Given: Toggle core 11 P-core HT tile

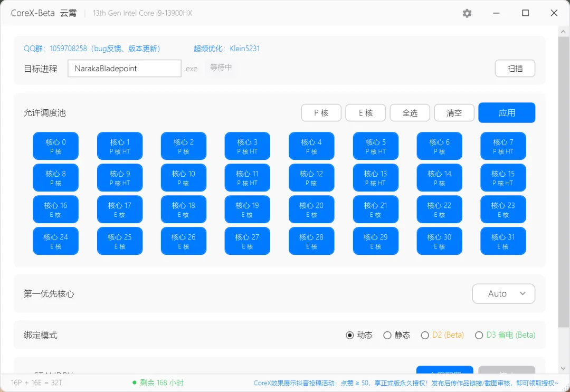Looking at the screenshot, I should point(247,178).
